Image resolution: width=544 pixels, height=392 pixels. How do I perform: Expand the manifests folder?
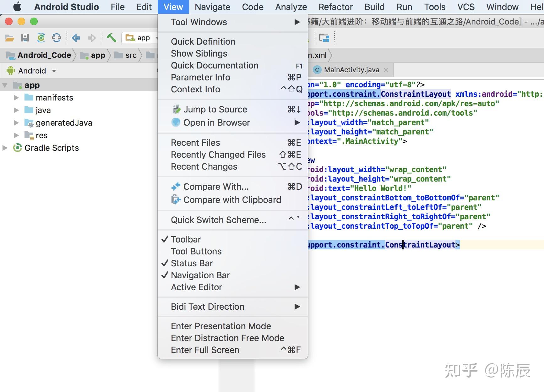pyautogui.click(x=16, y=98)
